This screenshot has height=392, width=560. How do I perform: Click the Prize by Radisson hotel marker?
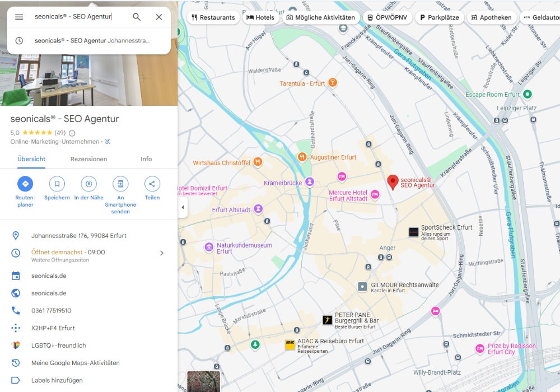tap(480, 348)
